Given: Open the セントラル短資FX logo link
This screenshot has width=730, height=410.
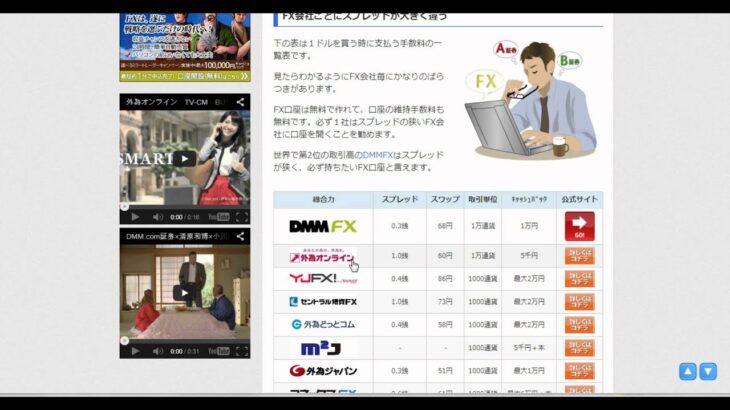Looking at the screenshot, I should (x=322, y=301).
